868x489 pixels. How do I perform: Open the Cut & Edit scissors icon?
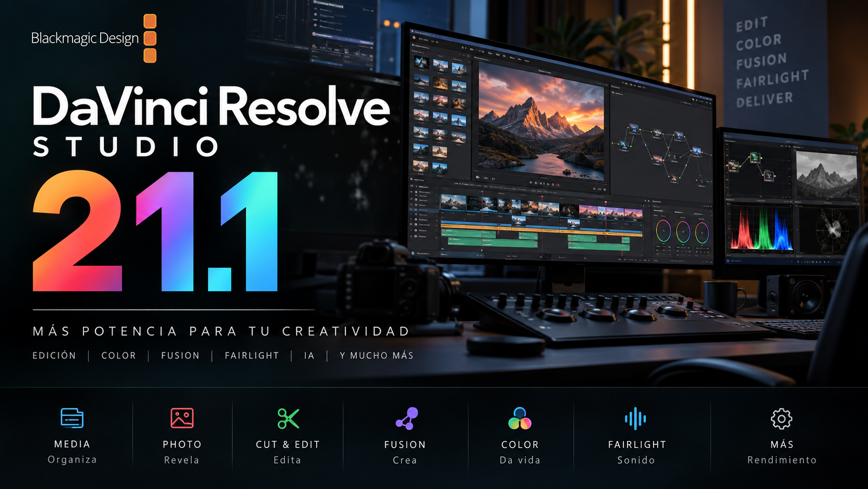(288, 418)
